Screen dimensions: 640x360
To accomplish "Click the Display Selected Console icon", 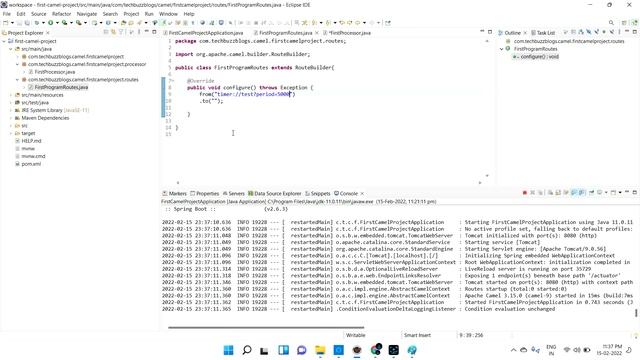I will tap(600, 193).
